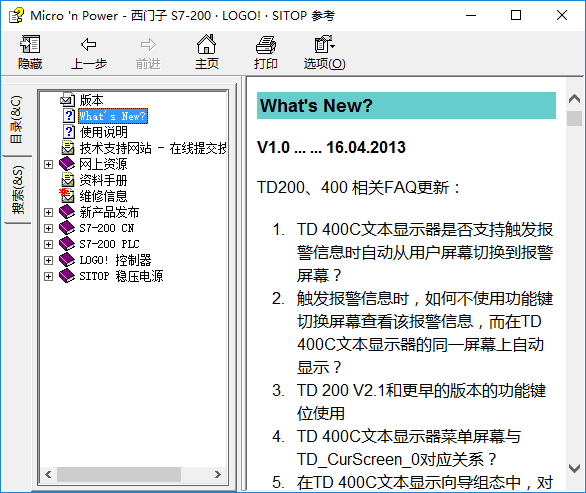This screenshot has height=493, width=586.
Task: Click the content pane vertical scroll thumb
Action: click(x=574, y=118)
